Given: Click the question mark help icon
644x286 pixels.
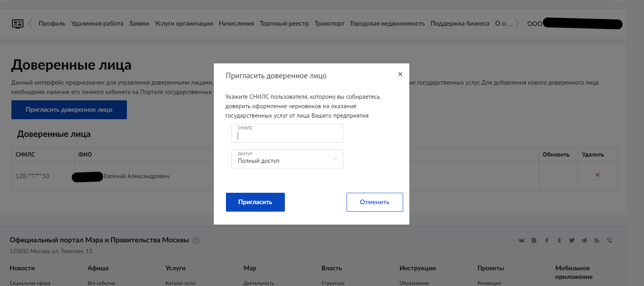Looking at the screenshot, I should click(x=196, y=240).
